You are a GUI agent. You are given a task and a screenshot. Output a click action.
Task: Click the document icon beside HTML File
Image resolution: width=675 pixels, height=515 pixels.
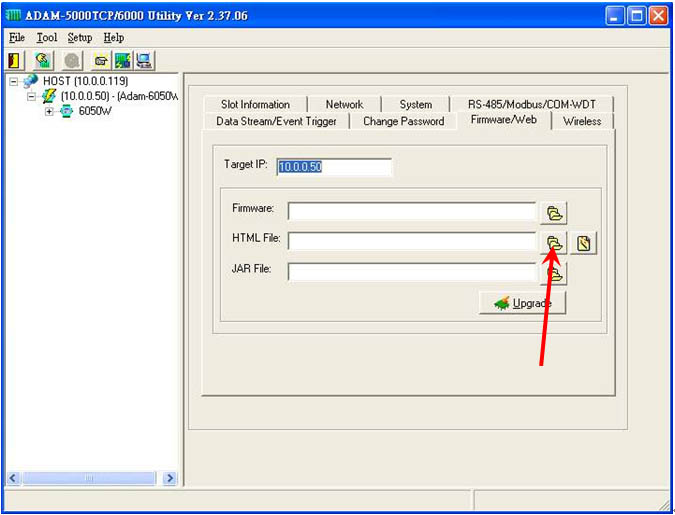[x=584, y=243]
